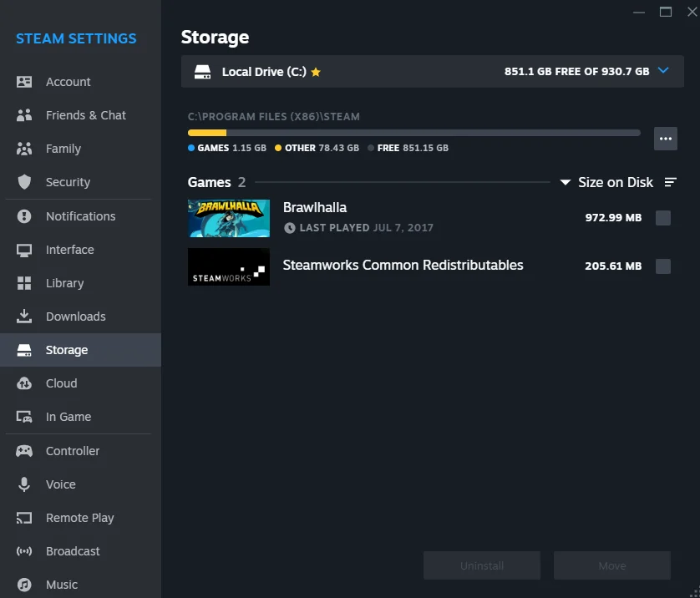This screenshot has width=700, height=598.
Task: Unfavorite Local Drive C by clicking the star
Action: (x=316, y=72)
